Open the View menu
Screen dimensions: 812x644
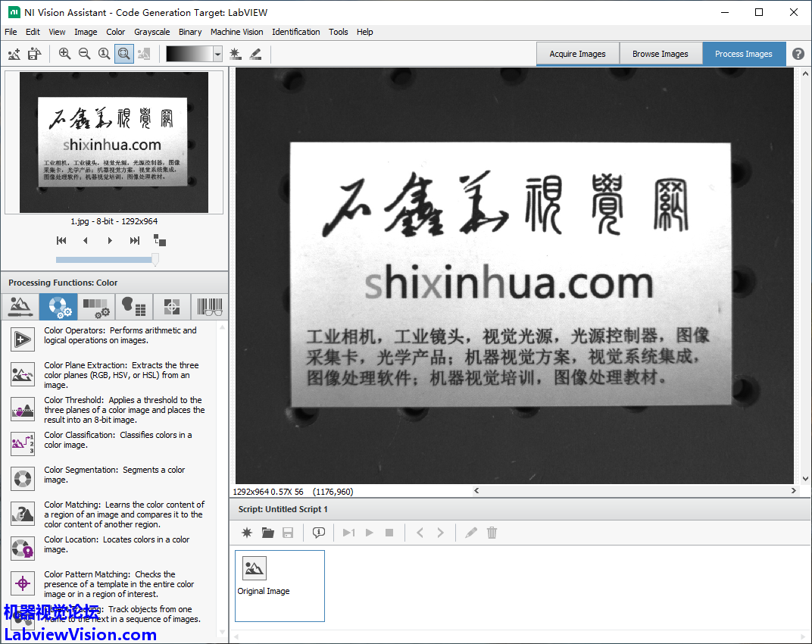57,32
